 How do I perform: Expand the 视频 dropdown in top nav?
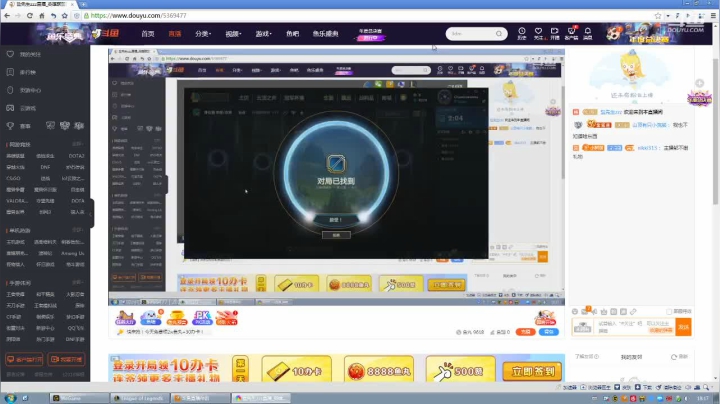[x=233, y=34]
